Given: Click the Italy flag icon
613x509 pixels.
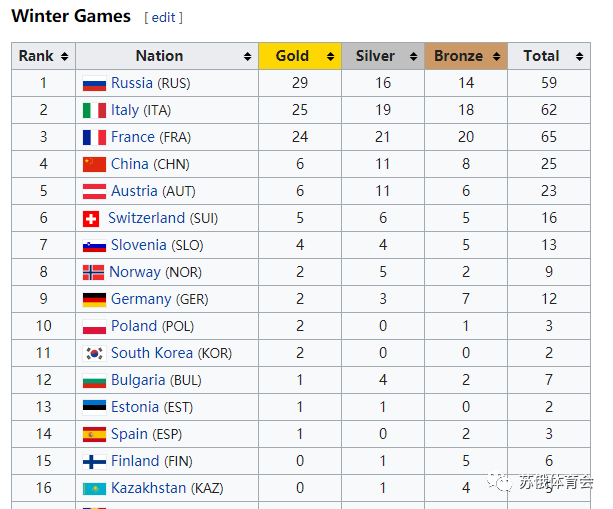Looking at the screenshot, I should [x=94, y=111].
